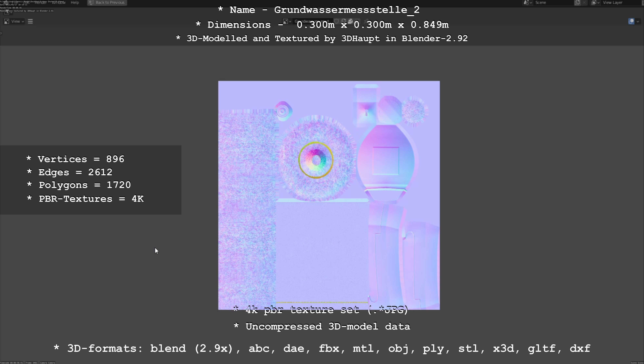The image size is (644, 364).
Task: Click the hamburger collapse-menus icon
Action: tap(31, 21)
